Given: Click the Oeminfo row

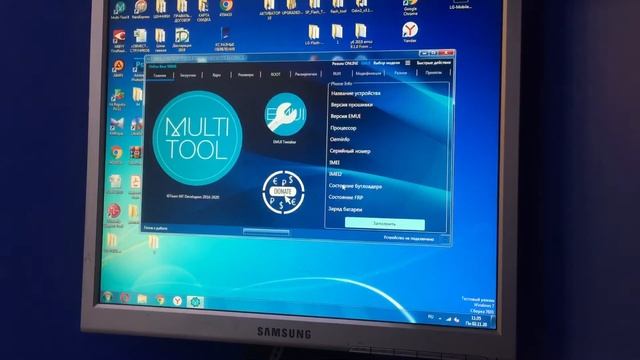Looking at the screenshot, I should [339, 140].
